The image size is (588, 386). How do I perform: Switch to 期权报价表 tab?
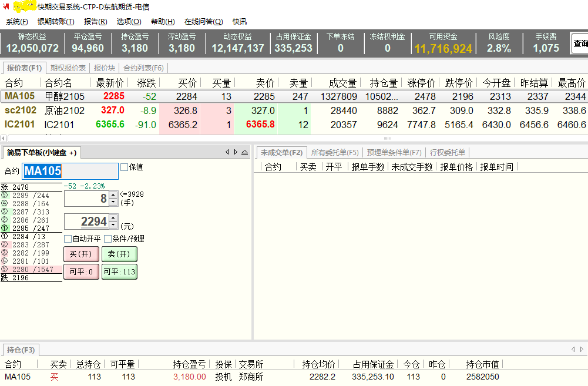(68, 68)
